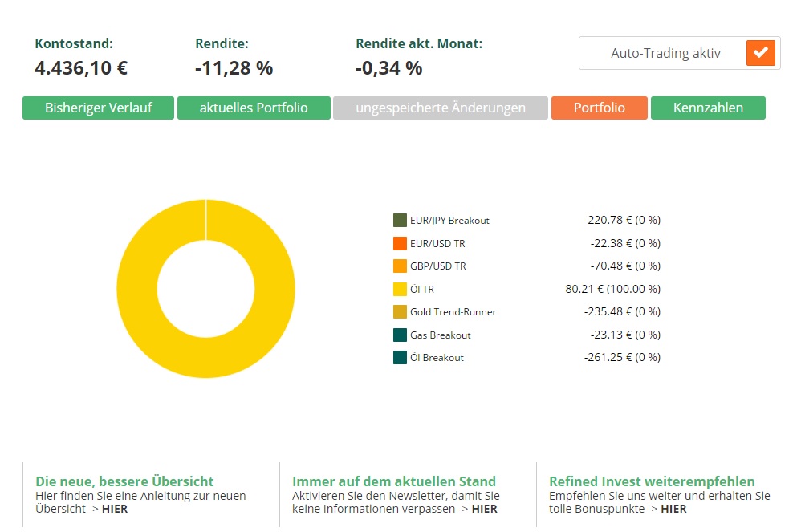Click HIER link for referral bonus points
This screenshot has height=532, width=797.
(673, 509)
